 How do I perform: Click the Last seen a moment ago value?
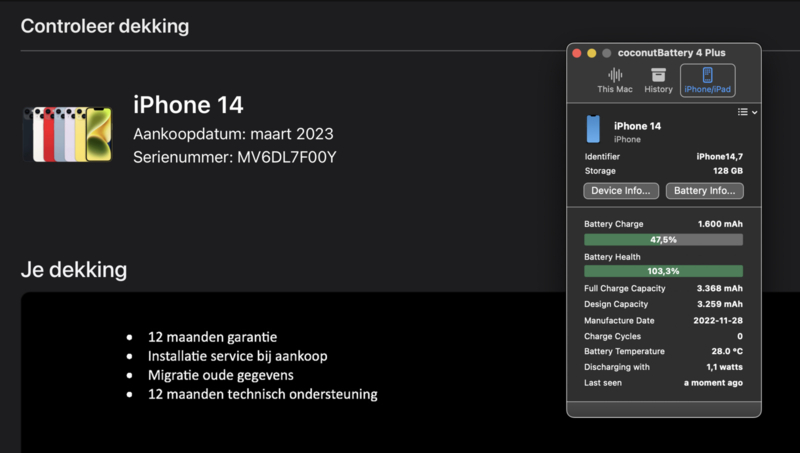tap(713, 383)
